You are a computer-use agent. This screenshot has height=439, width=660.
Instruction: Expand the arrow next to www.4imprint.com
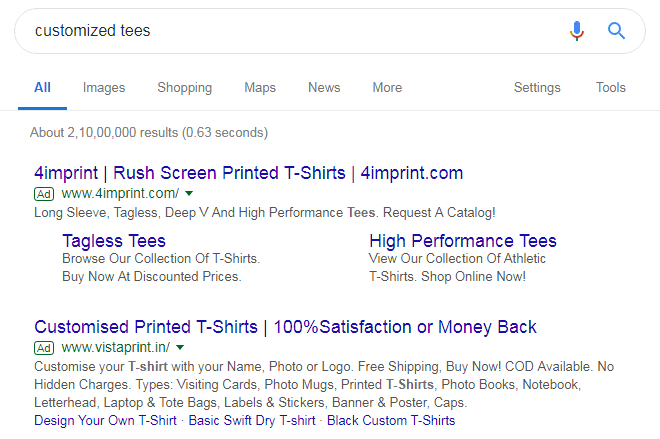point(189,194)
